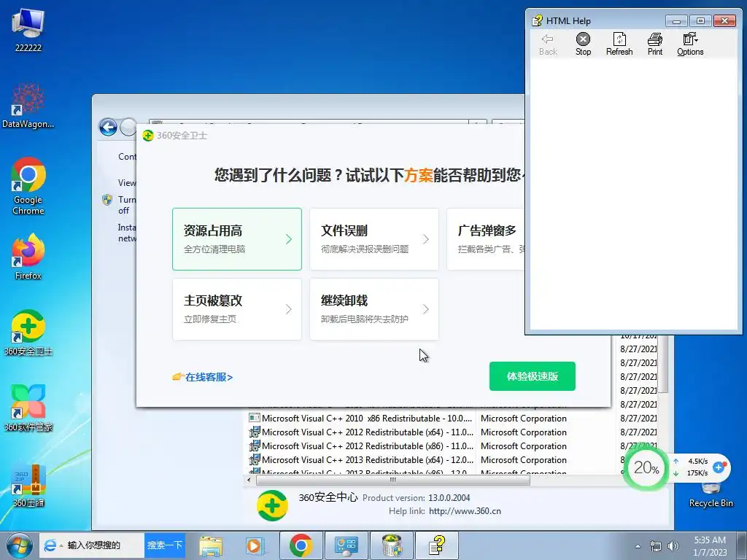Click the Print icon in HTML Help
747x560 pixels.
point(655,44)
